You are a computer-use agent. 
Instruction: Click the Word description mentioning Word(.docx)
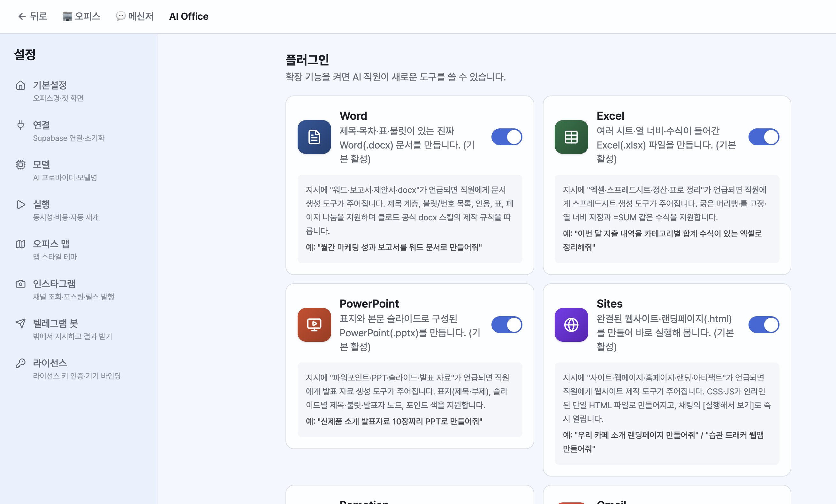[408, 145]
